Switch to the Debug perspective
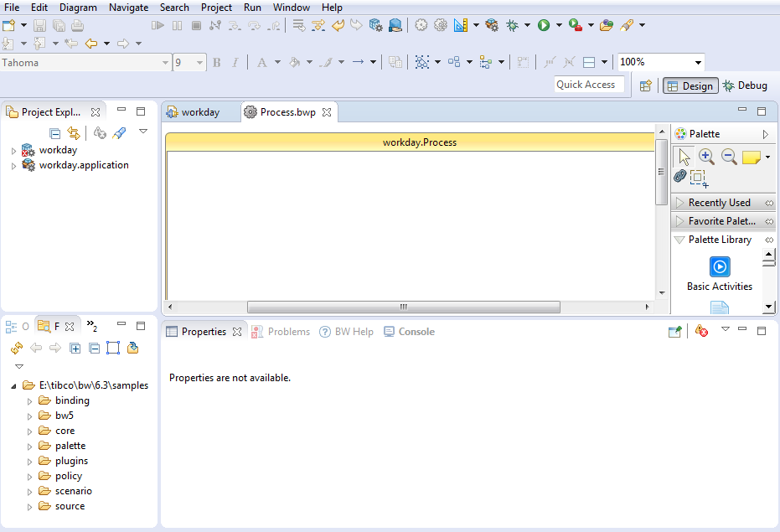 pyautogui.click(x=745, y=85)
